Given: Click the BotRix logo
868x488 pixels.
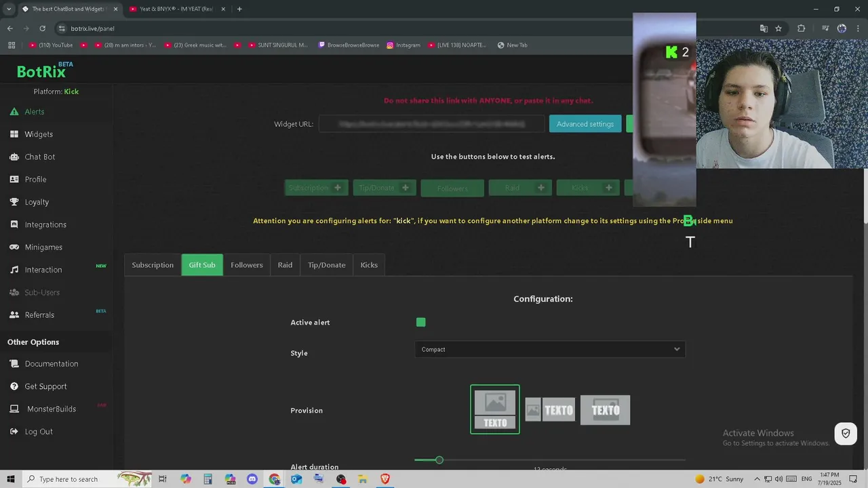Looking at the screenshot, I should pos(41,72).
